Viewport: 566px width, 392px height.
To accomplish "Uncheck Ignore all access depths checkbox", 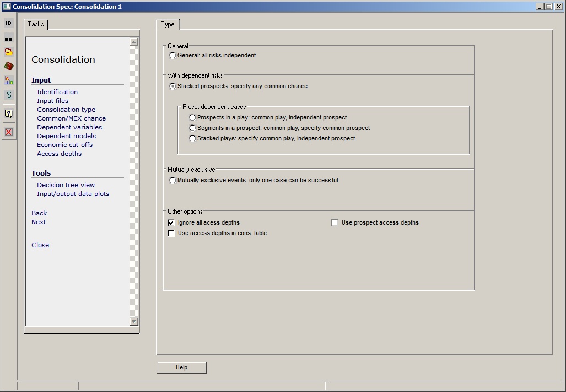I will [x=171, y=223].
